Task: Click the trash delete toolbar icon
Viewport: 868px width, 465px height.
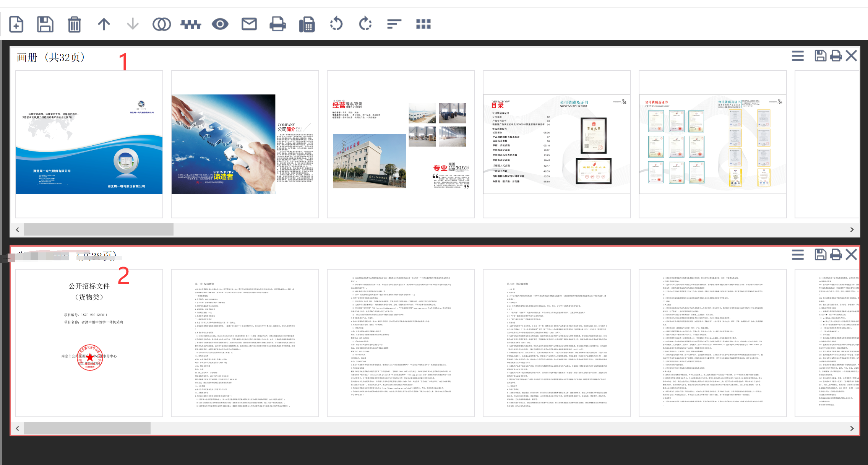Action: [74, 24]
